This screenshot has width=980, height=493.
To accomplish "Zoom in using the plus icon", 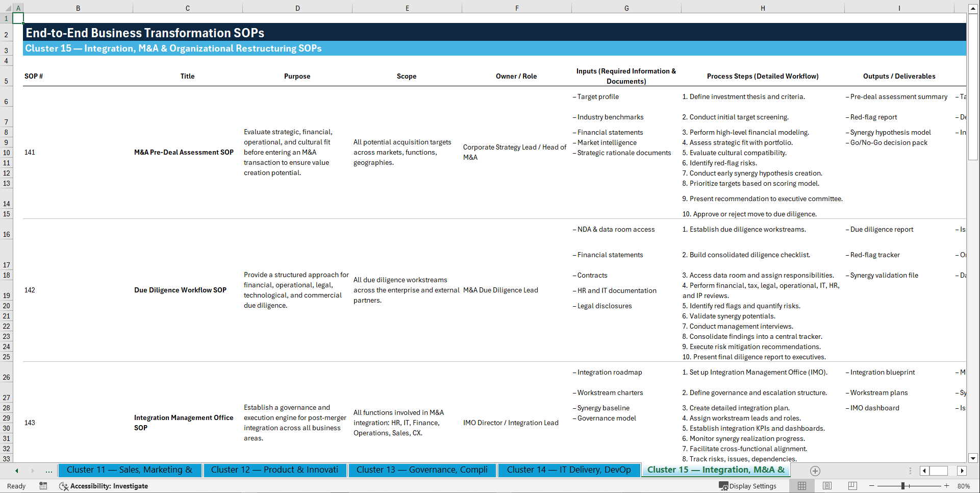I will pyautogui.click(x=947, y=486).
